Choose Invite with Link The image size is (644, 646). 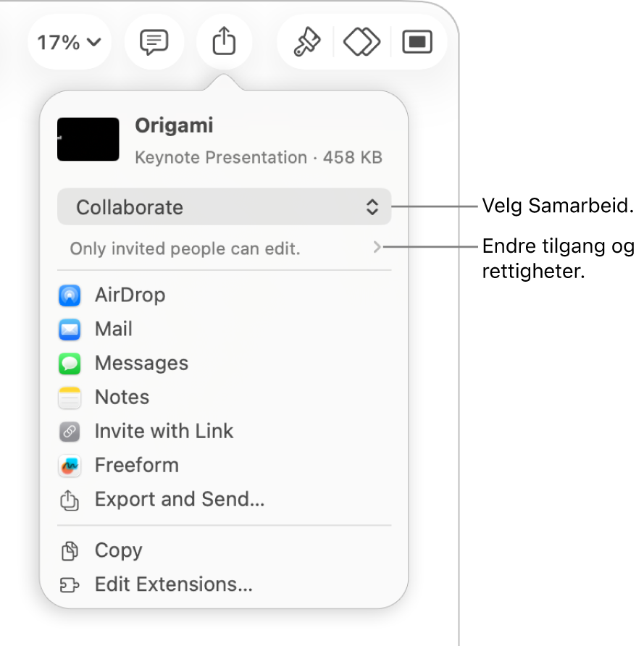coord(224,432)
